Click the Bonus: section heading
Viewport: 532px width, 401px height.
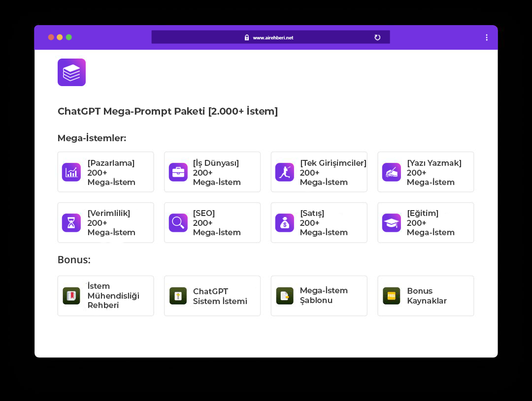74,260
